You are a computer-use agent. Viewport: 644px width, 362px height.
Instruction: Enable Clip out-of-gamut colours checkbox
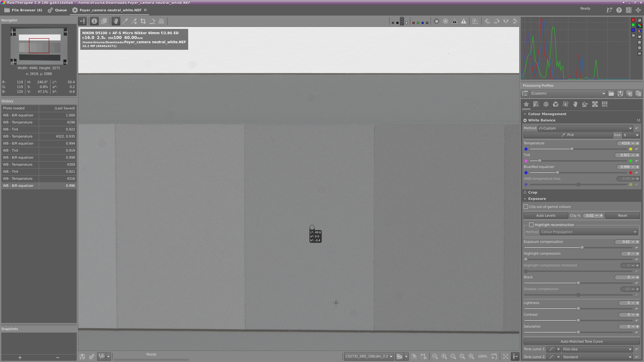coord(526,207)
